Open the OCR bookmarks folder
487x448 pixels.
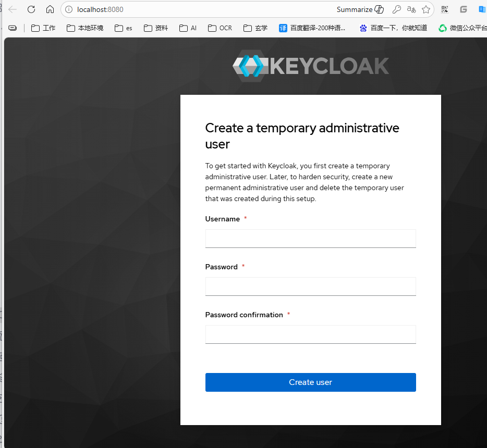(x=220, y=28)
